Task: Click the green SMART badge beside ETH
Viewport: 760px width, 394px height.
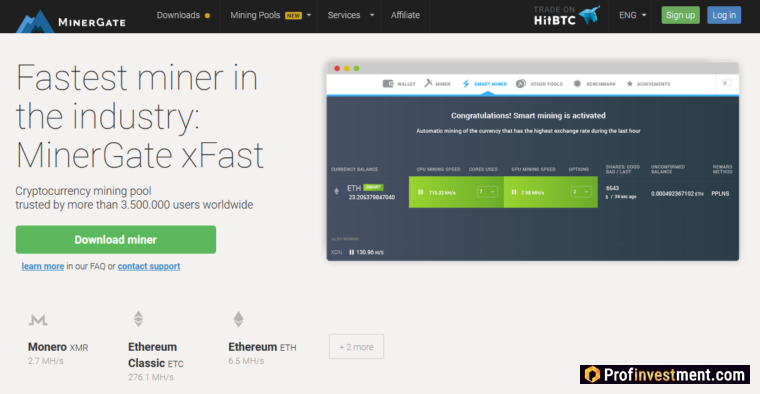Action: tap(373, 187)
